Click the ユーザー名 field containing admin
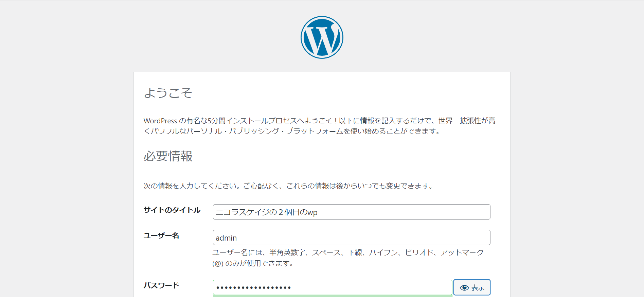The width and height of the screenshot is (644, 297). 352,238
